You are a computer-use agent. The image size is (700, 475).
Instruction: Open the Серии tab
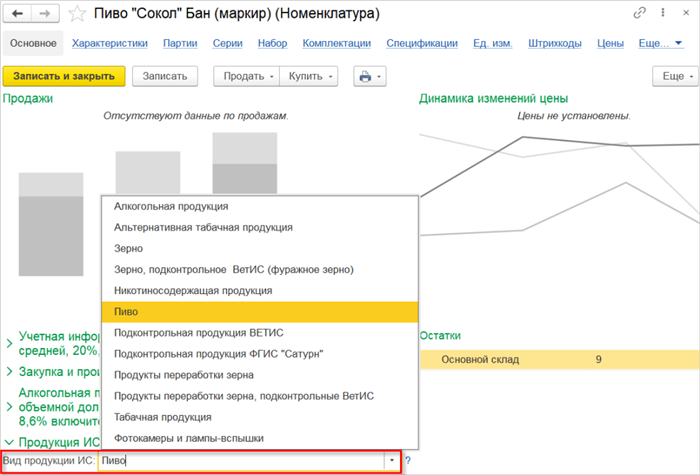228,43
